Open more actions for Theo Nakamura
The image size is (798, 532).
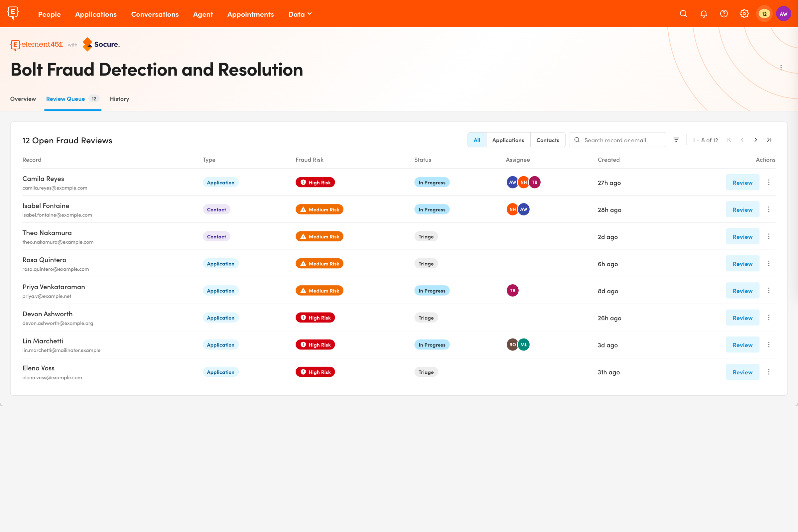pyautogui.click(x=768, y=236)
